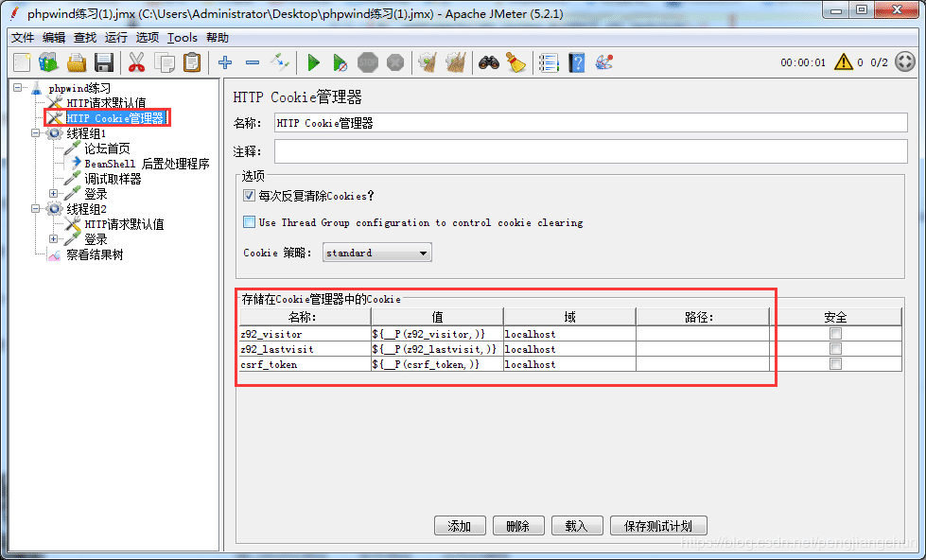Open Help with the question mark icon
This screenshot has width=926, height=560.
pos(577,62)
